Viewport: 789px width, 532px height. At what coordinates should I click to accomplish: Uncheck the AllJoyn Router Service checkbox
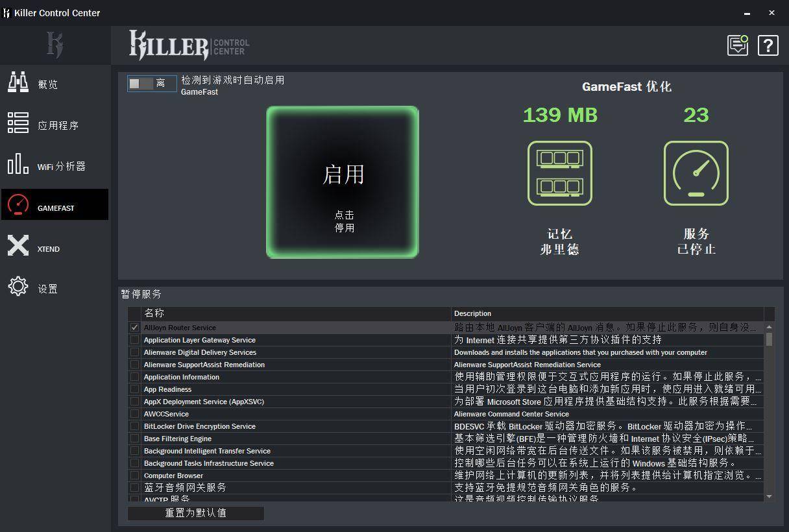134,328
